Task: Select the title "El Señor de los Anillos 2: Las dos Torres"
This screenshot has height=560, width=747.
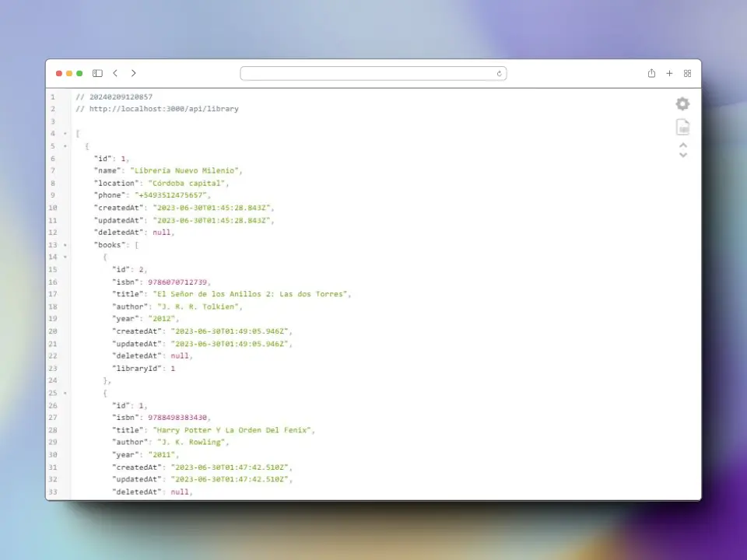Action: [x=250, y=294]
